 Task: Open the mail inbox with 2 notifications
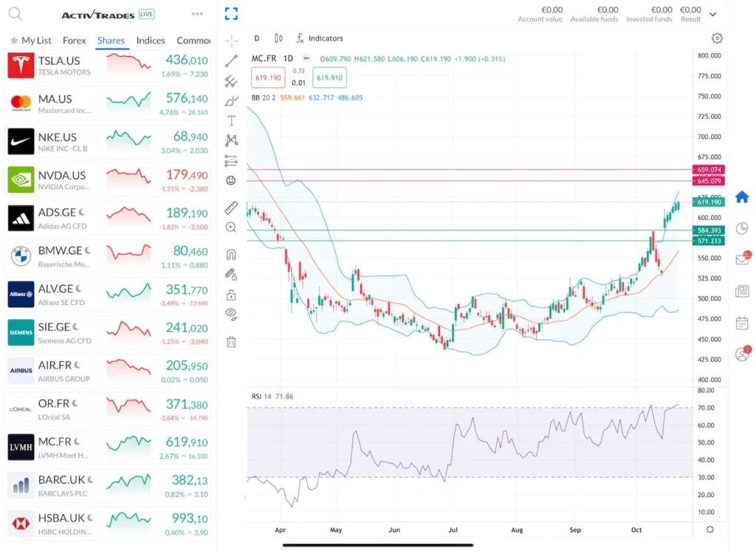click(741, 260)
